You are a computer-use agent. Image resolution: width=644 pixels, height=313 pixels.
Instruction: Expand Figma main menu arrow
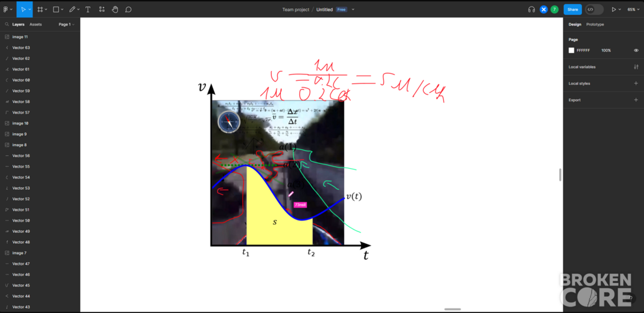click(x=11, y=9)
